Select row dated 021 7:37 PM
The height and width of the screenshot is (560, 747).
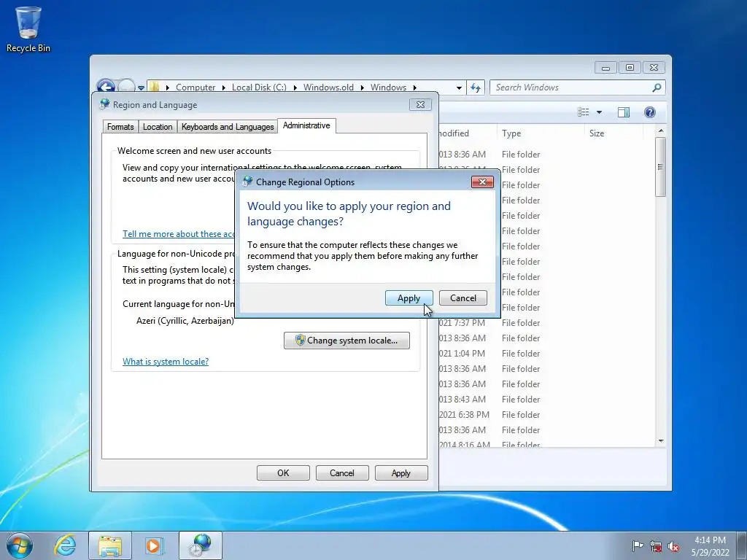(547, 323)
